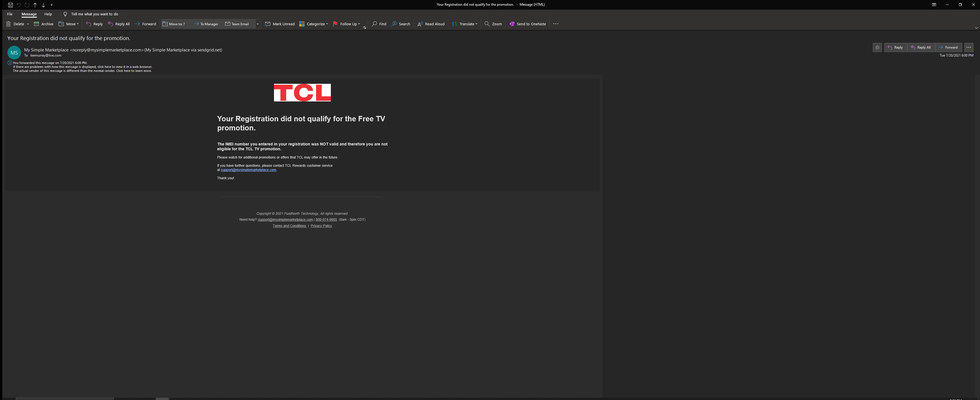Send this email to OneNote
980x400 pixels.
point(527,24)
